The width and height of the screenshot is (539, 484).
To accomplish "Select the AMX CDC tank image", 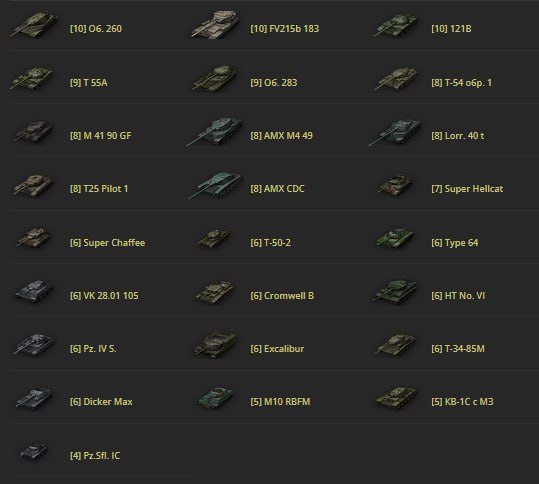I will [x=214, y=185].
